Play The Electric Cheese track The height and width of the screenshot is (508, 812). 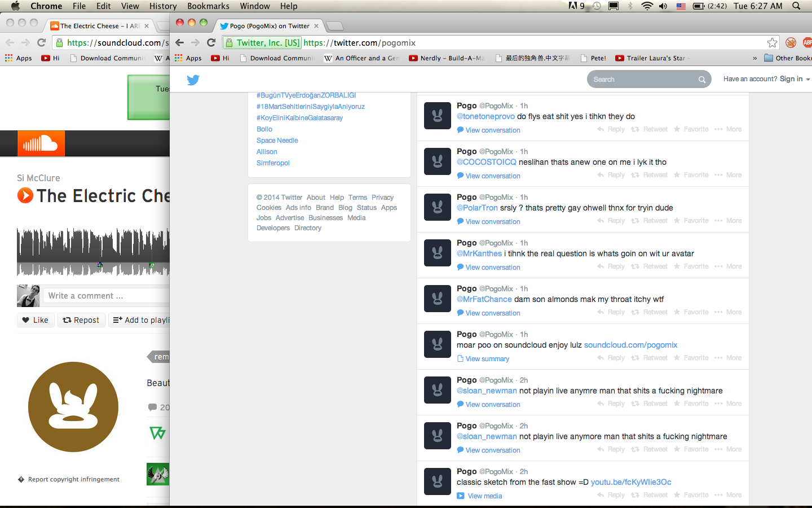coord(25,196)
